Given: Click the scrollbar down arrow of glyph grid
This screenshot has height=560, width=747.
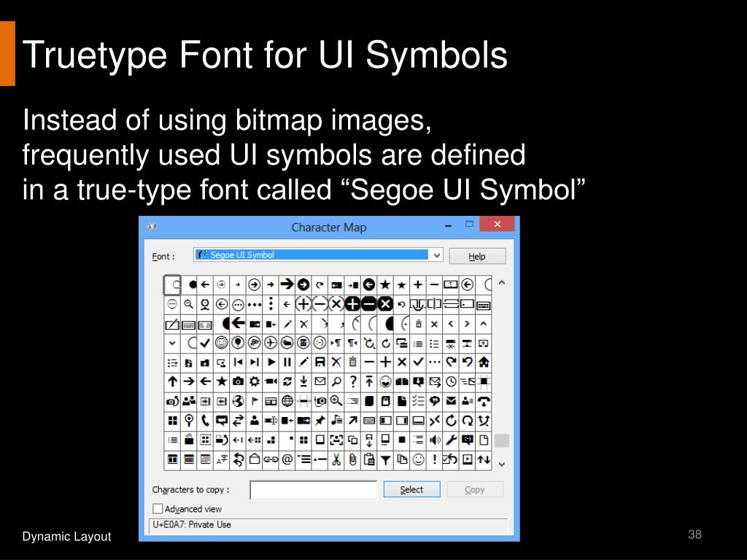Looking at the screenshot, I should pyautogui.click(x=502, y=464).
